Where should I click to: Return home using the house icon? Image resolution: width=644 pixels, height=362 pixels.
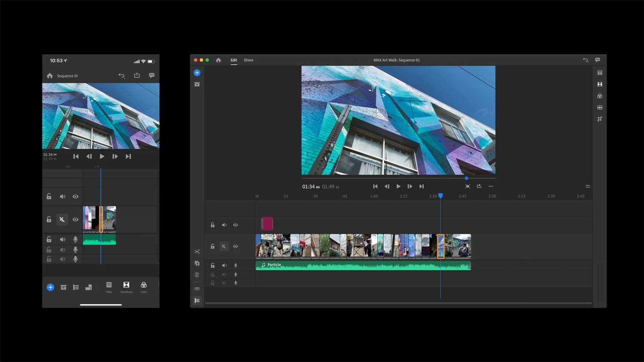coord(219,60)
